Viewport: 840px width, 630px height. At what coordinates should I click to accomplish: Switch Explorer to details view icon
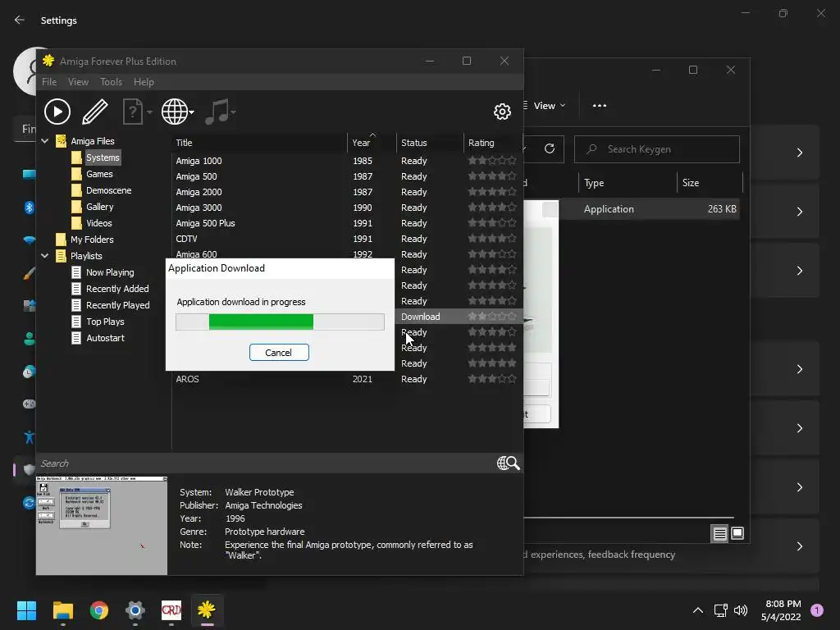(719, 533)
